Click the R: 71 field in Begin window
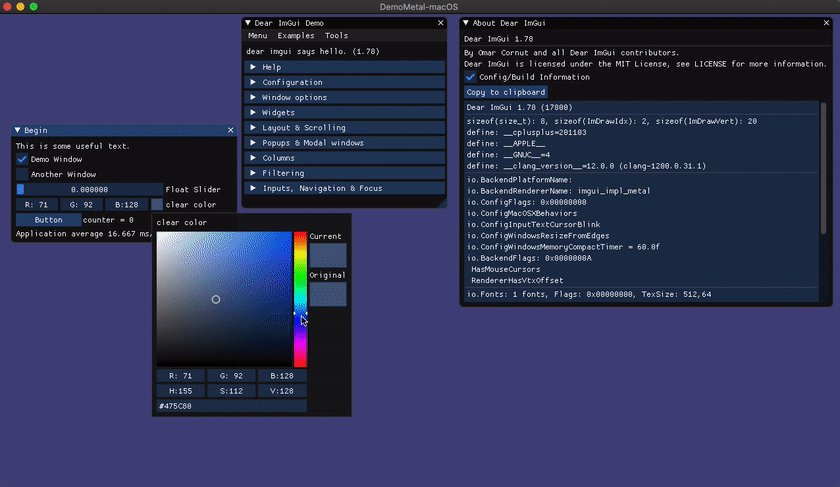This screenshot has height=487, width=840. (x=36, y=205)
